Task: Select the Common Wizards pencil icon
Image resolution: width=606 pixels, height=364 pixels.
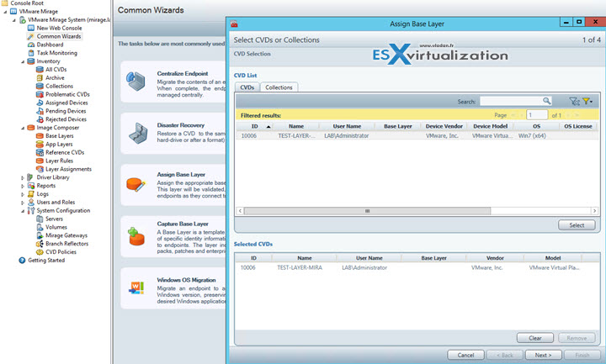Action: point(31,36)
